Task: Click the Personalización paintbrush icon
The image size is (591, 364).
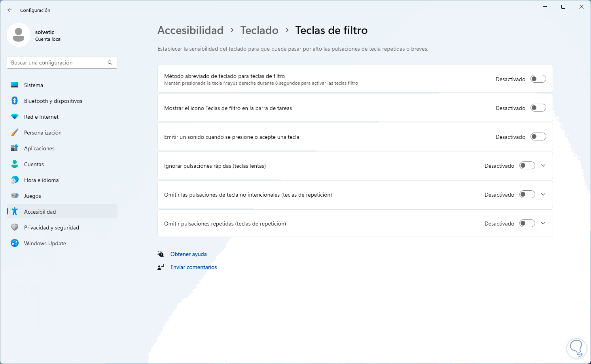Action: (15, 133)
